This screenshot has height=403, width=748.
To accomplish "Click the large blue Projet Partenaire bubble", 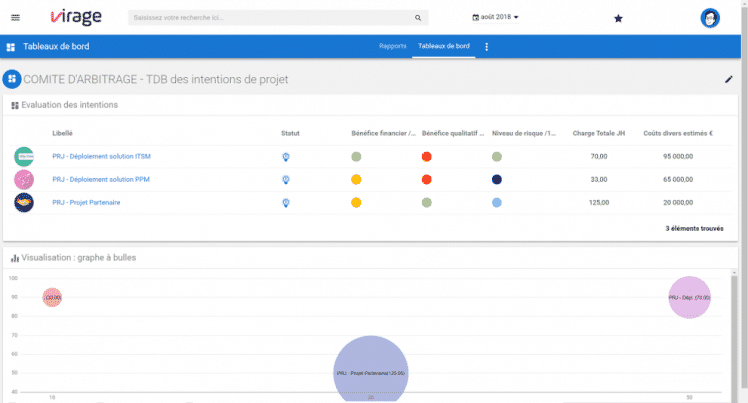I will pyautogui.click(x=371, y=369).
